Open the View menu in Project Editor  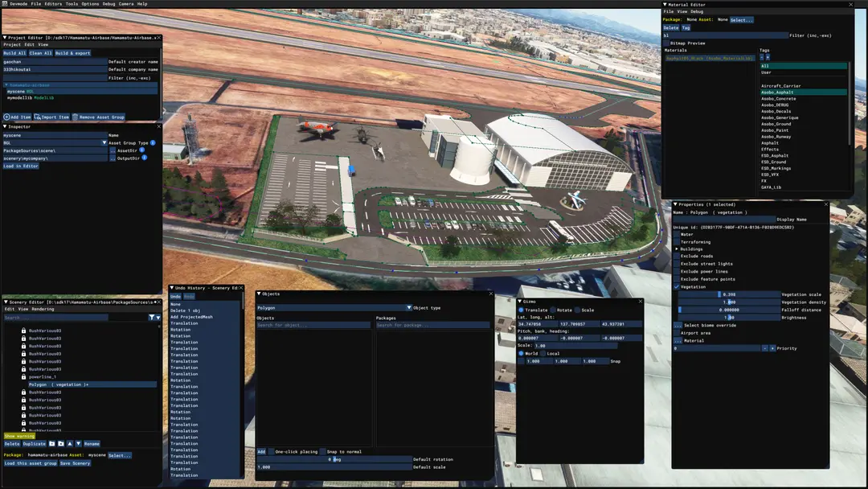click(43, 45)
